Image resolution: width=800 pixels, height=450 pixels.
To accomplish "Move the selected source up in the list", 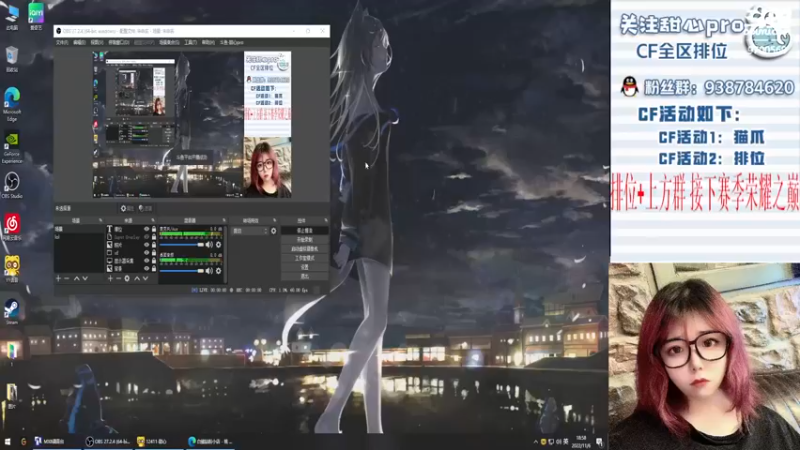I will click(137, 279).
